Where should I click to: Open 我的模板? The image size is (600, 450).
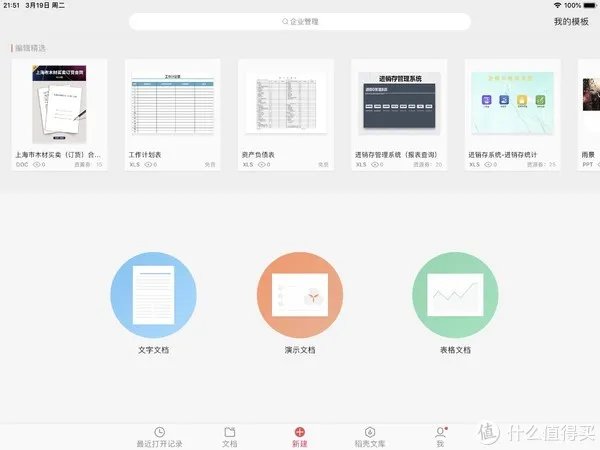(571, 21)
